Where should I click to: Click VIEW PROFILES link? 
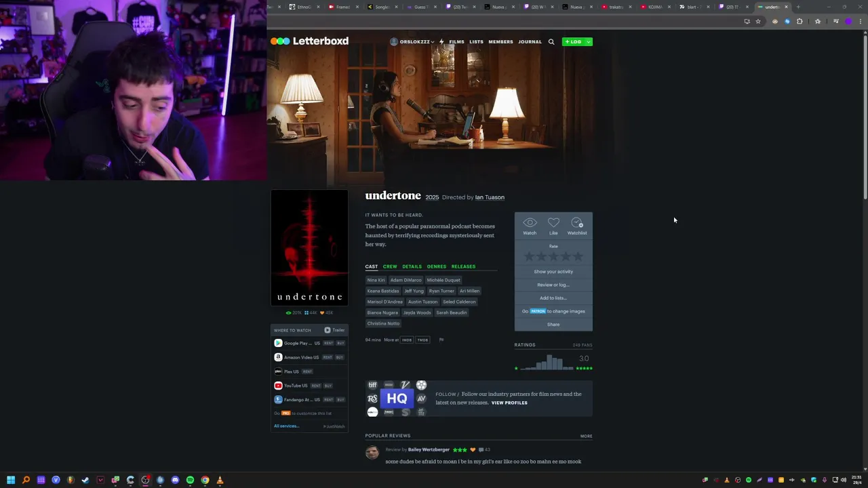[x=509, y=403]
